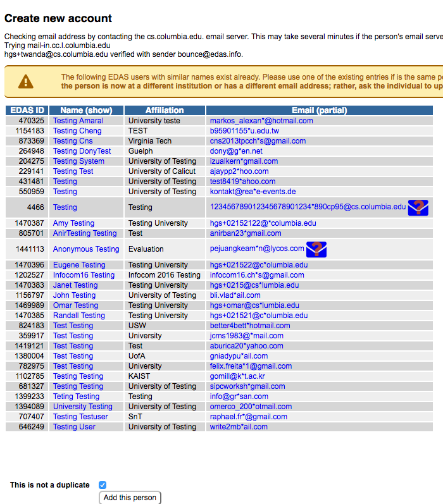Click the question-mark envelope icon beside lycos.com email
Image resolution: width=443 pixels, height=504 pixels.
[316, 249]
